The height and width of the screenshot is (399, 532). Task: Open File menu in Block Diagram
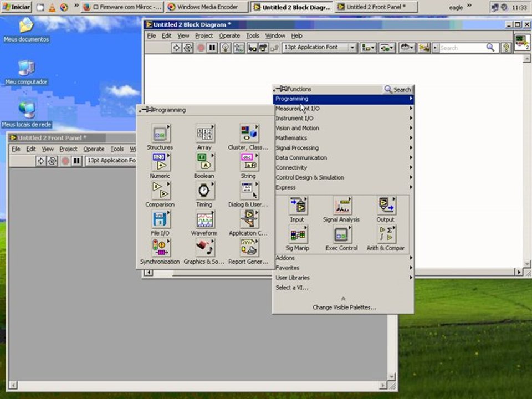(151, 35)
